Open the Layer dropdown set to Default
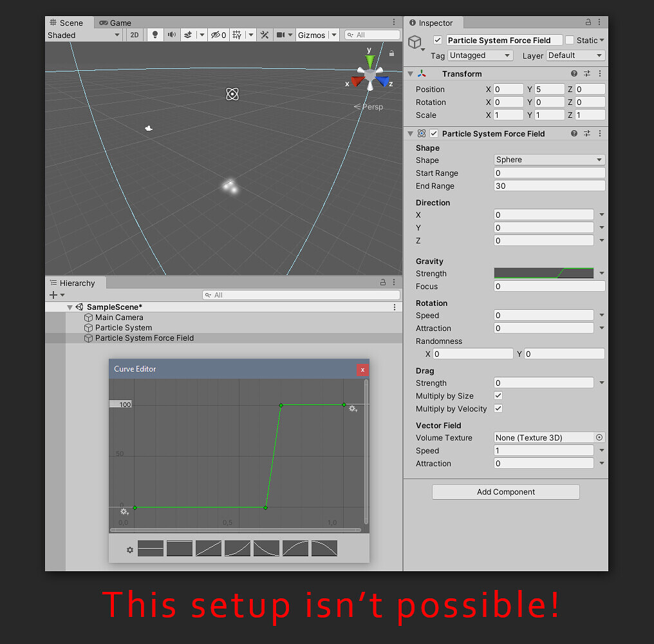The width and height of the screenshot is (654, 644). (x=575, y=55)
